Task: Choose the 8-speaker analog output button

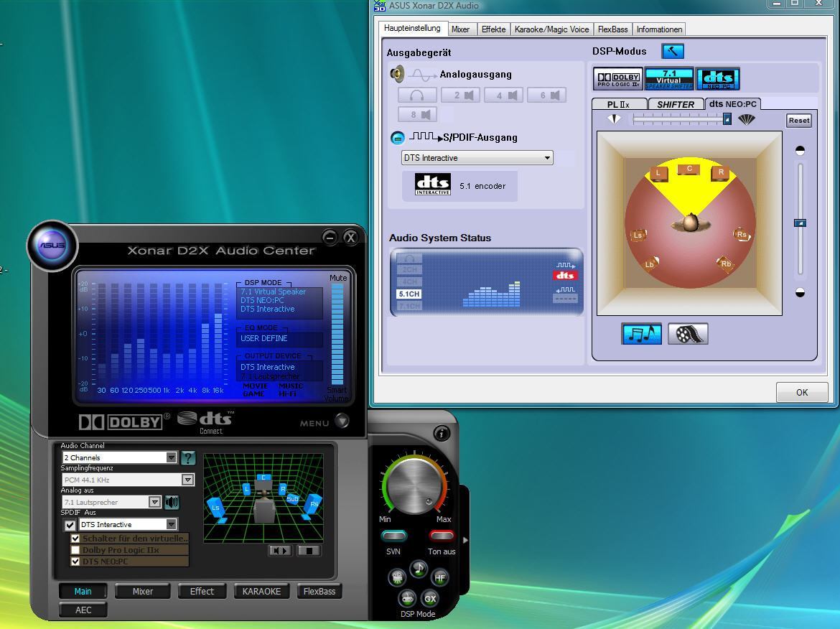Action: 417,114
